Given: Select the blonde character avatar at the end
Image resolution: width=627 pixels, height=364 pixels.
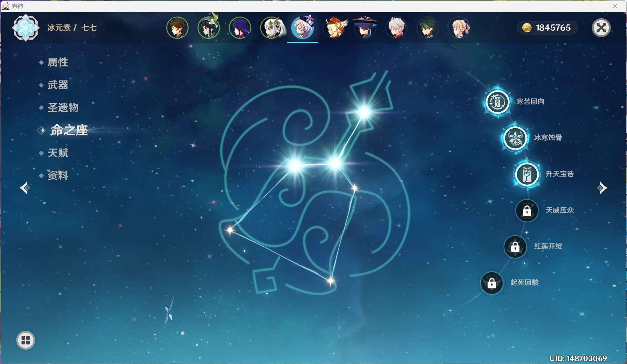Looking at the screenshot, I should tap(459, 28).
